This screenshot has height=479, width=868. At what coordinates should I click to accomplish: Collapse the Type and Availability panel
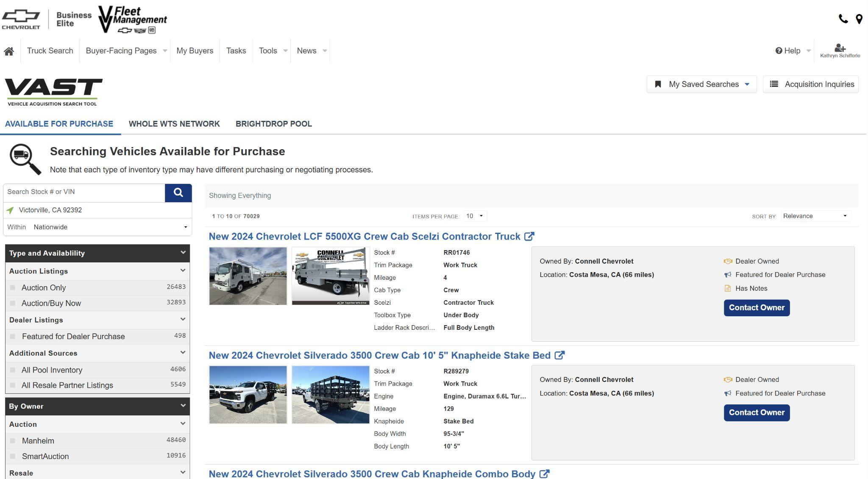point(183,253)
